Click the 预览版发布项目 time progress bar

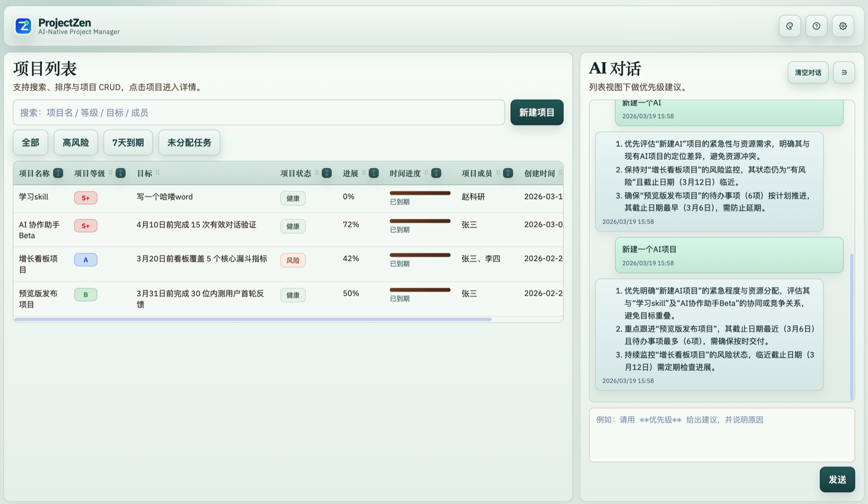coord(420,290)
